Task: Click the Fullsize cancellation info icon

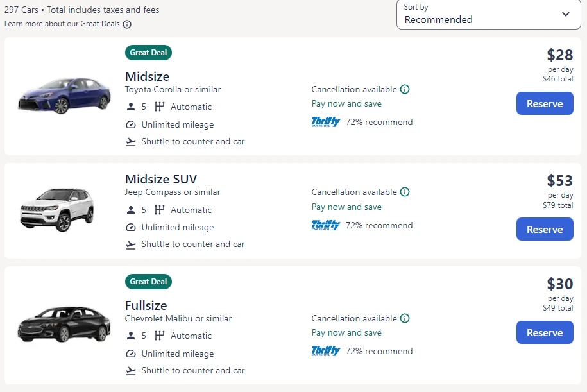Action: coord(405,318)
